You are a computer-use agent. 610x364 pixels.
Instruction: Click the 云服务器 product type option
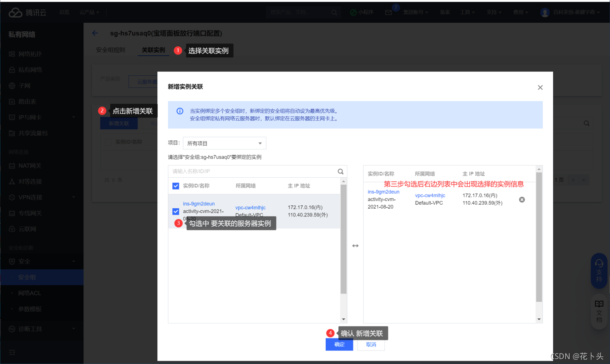(x=143, y=81)
